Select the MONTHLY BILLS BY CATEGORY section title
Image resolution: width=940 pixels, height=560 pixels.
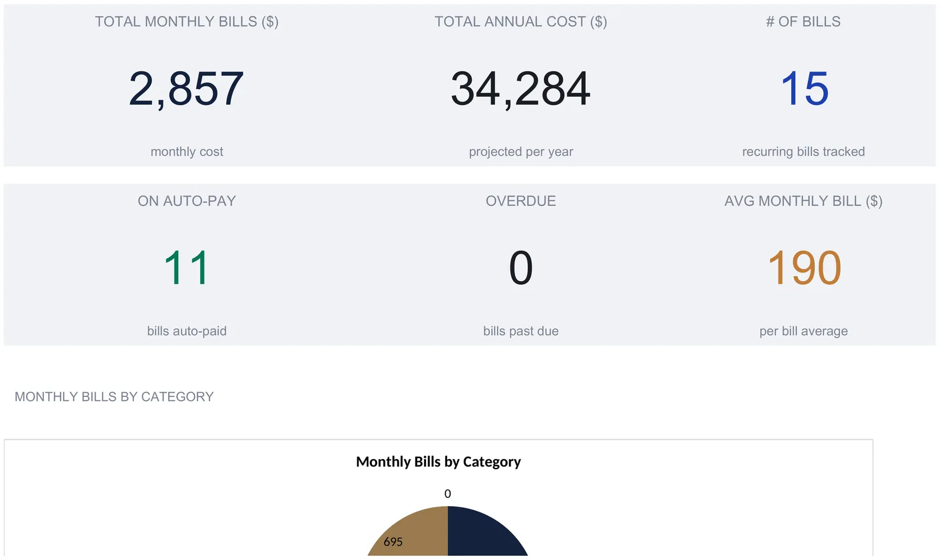click(114, 397)
